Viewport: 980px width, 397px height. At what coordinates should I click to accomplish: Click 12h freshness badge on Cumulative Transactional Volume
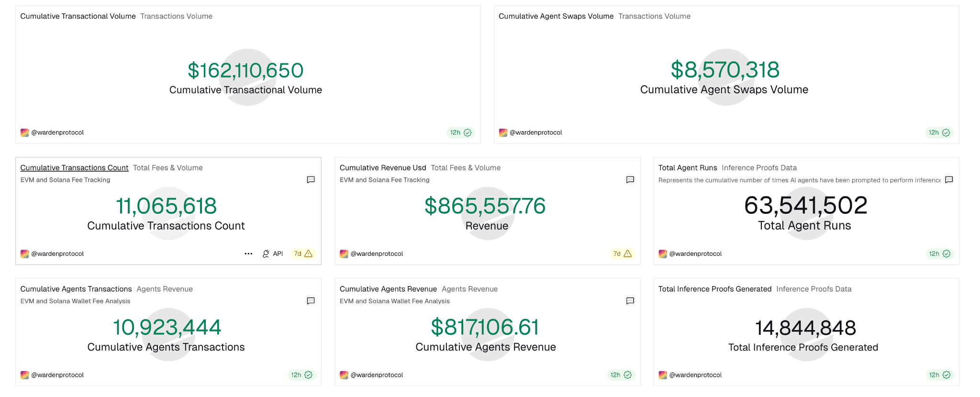(460, 132)
